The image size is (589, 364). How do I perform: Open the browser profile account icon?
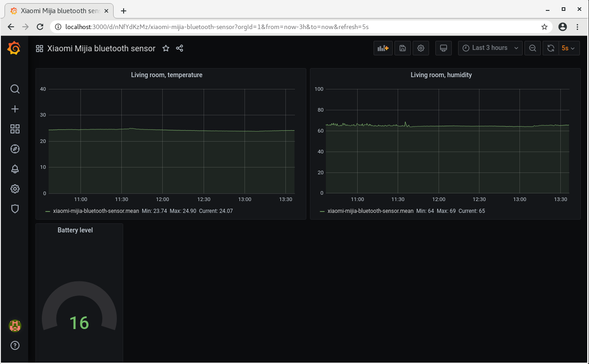coord(563,27)
